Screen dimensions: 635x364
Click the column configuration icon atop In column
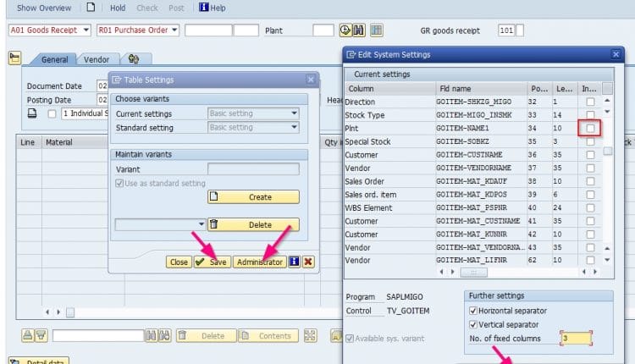coord(607,88)
